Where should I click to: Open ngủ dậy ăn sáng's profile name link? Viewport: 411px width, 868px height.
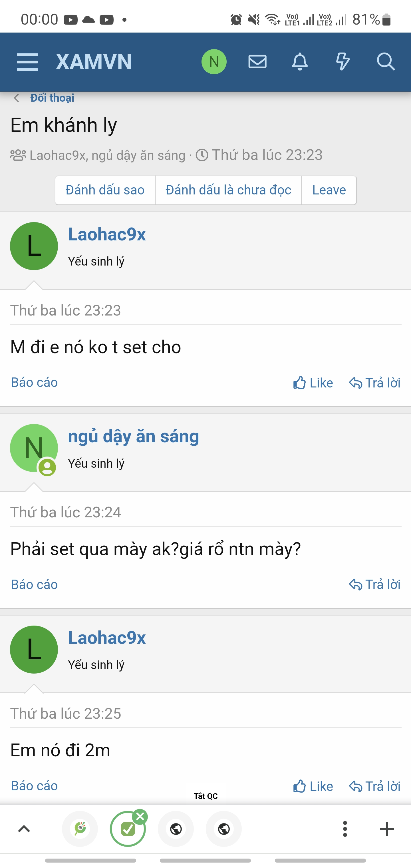(133, 436)
